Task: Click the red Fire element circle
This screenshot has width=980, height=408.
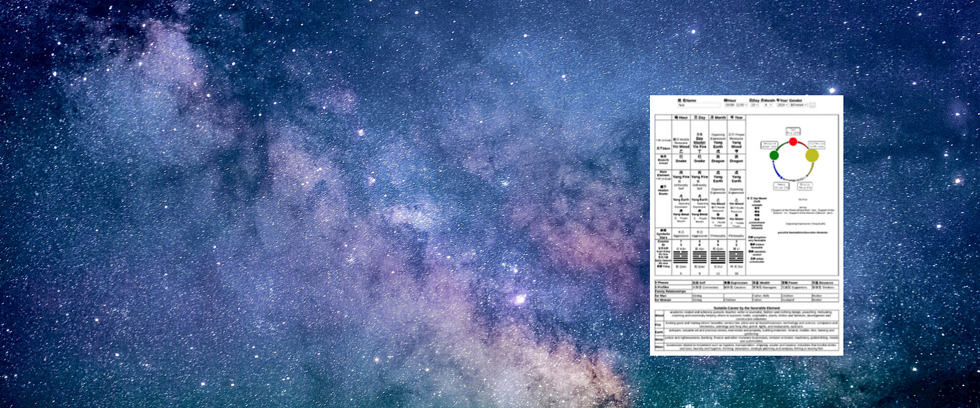Action: [793, 142]
